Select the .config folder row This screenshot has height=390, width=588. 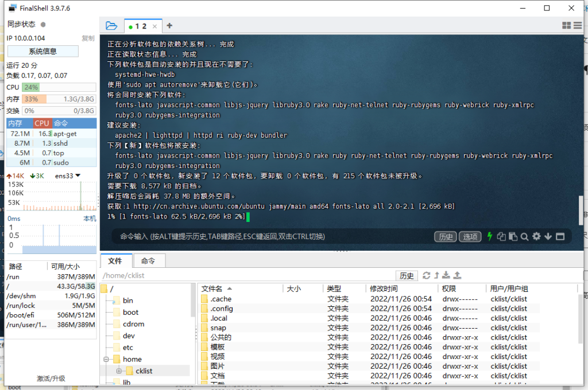click(370, 309)
